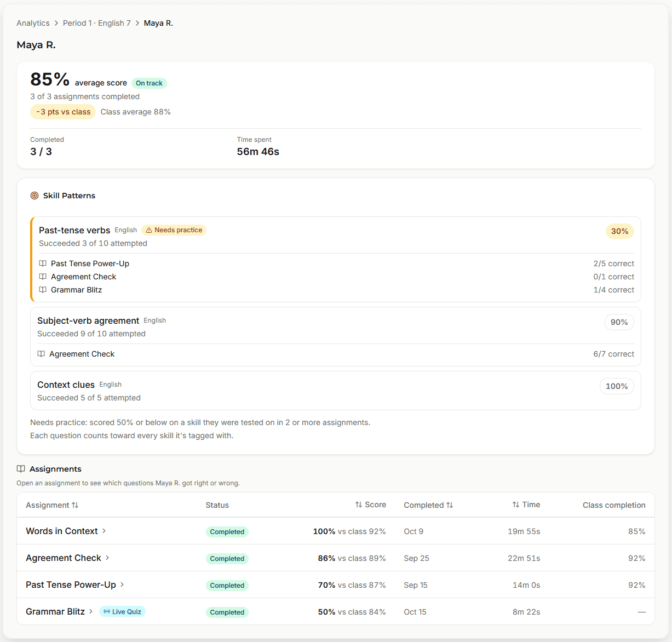672x642 pixels.
Task: Click the Status column header
Action: click(x=217, y=505)
